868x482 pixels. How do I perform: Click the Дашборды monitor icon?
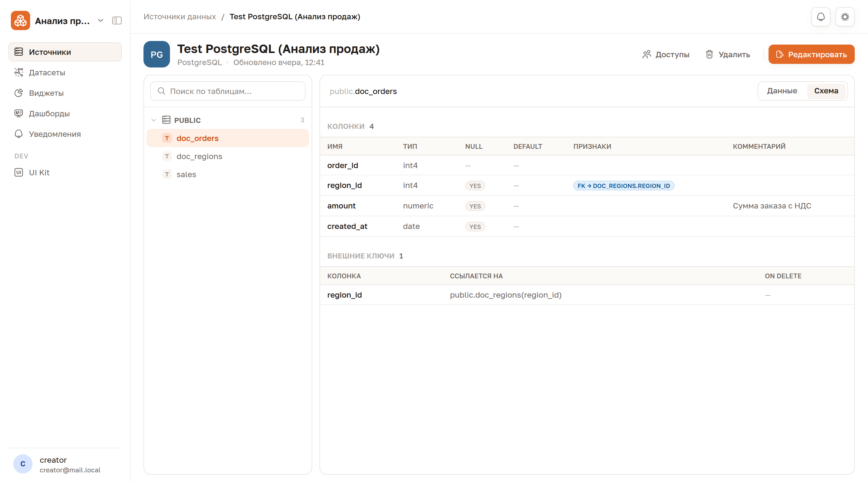[x=19, y=114]
